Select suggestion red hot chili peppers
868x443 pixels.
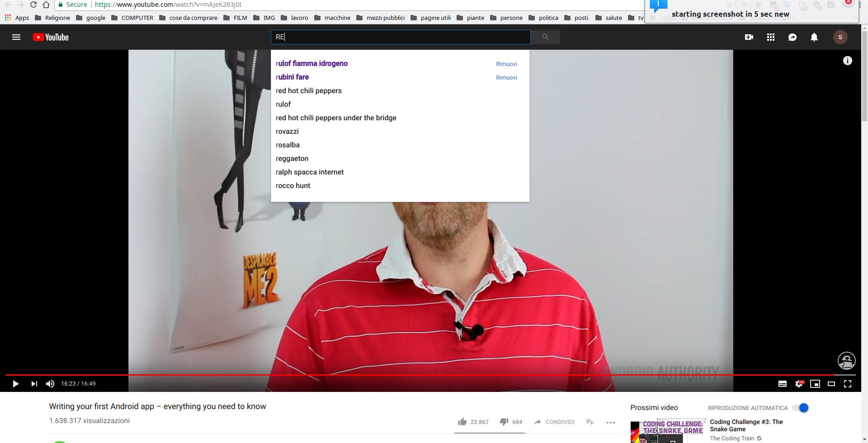(309, 91)
